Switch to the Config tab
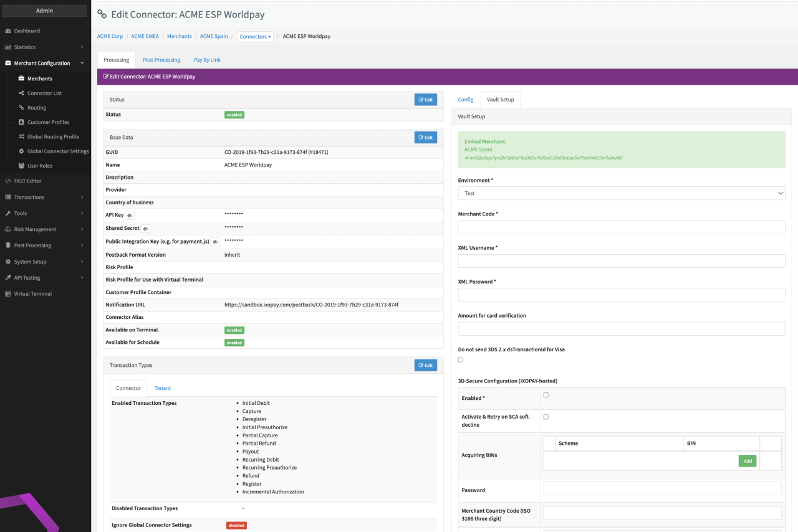Viewport: 798px width, 532px height. [466, 100]
